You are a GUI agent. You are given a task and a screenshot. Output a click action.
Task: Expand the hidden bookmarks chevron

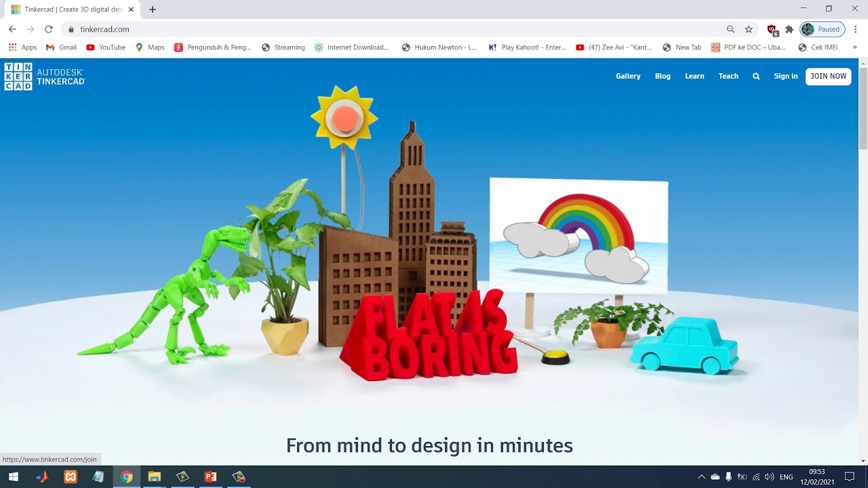click(854, 47)
